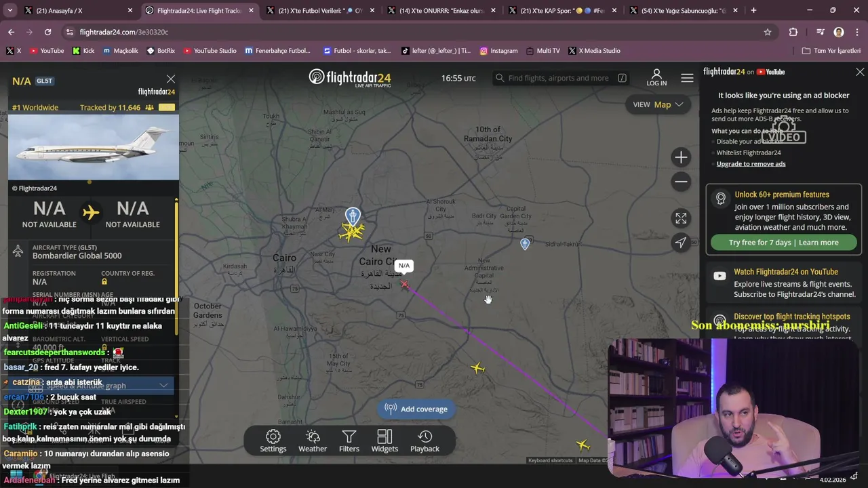The height and width of the screenshot is (488, 868).
Task: Switch to X'te Yağız Sabuncuoğlu tab
Action: (x=684, y=10)
